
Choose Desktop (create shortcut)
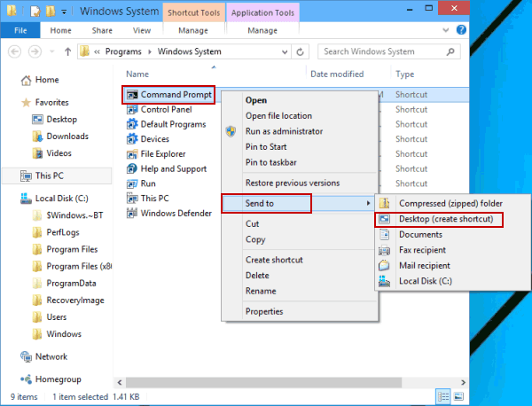click(446, 219)
